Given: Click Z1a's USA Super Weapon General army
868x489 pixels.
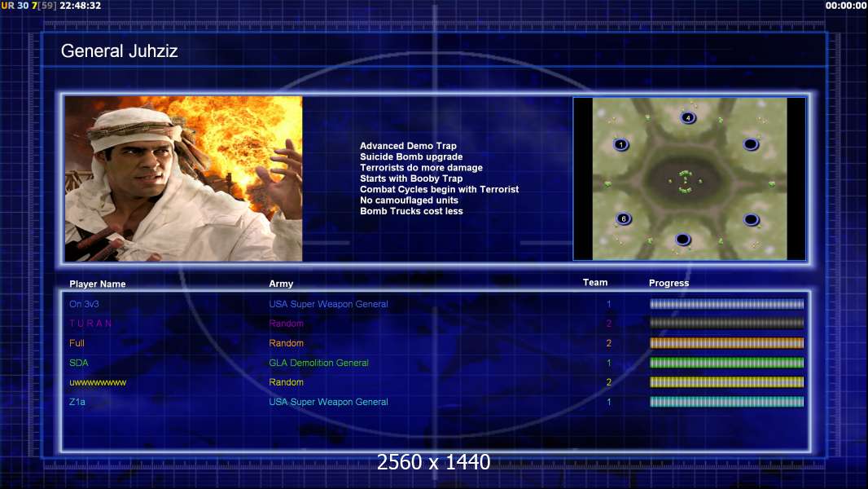Looking at the screenshot, I should pyautogui.click(x=328, y=402).
